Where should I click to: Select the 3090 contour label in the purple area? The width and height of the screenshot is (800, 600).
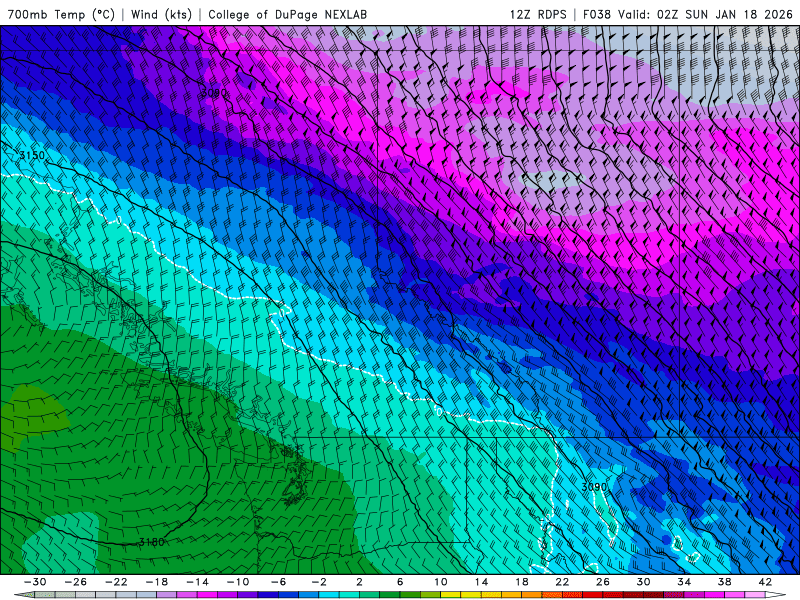click(x=213, y=93)
